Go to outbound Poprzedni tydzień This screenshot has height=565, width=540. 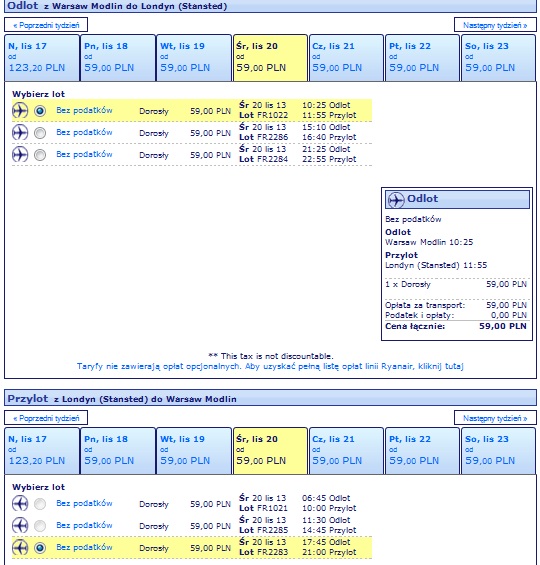point(46,25)
